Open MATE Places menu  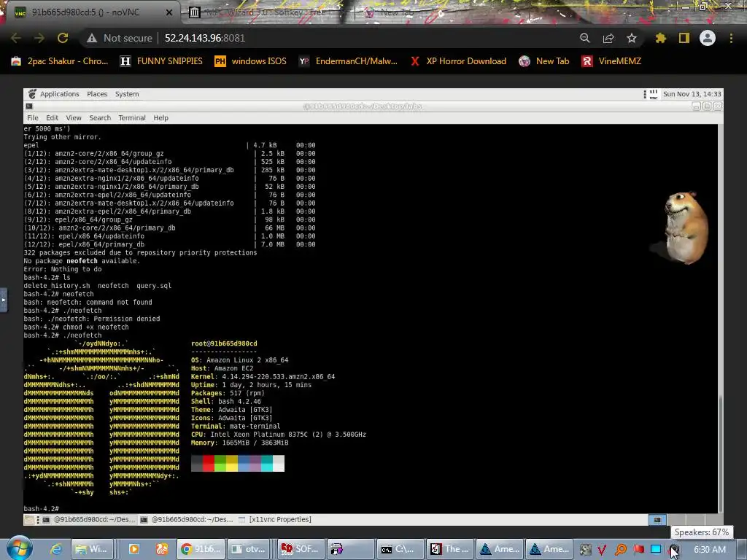(x=97, y=94)
